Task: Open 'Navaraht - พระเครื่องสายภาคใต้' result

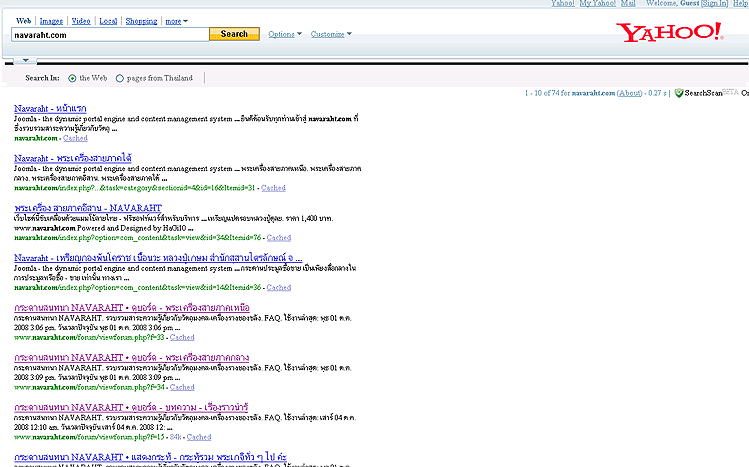Action: pyautogui.click(x=73, y=159)
